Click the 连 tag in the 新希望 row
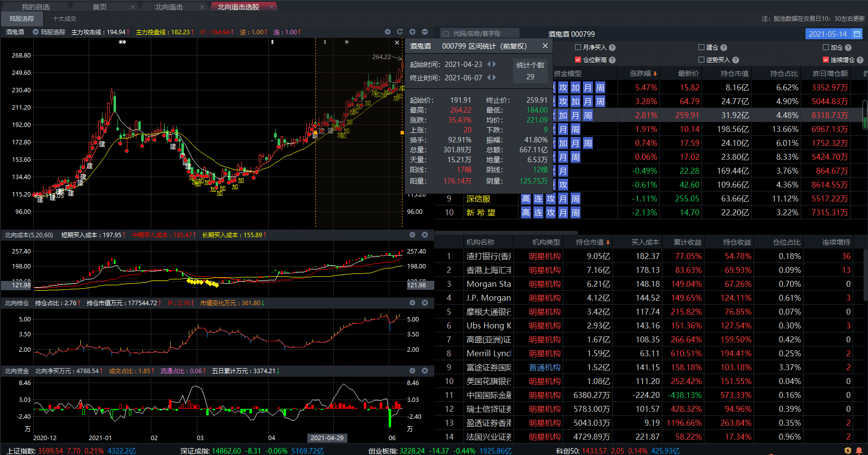Screen dimensions: 868x455 pyautogui.click(x=538, y=213)
